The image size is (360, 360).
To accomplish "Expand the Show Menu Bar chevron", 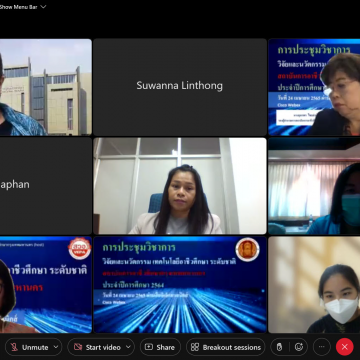I will 43,7.
